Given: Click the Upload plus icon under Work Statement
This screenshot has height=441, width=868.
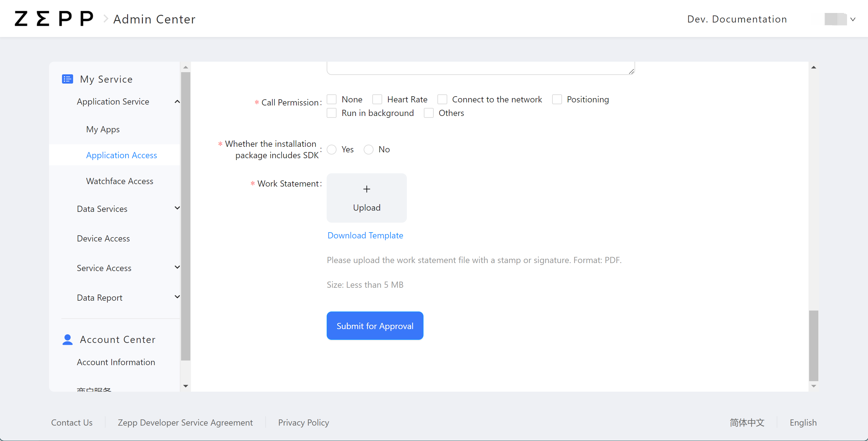Looking at the screenshot, I should [x=366, y=189].
